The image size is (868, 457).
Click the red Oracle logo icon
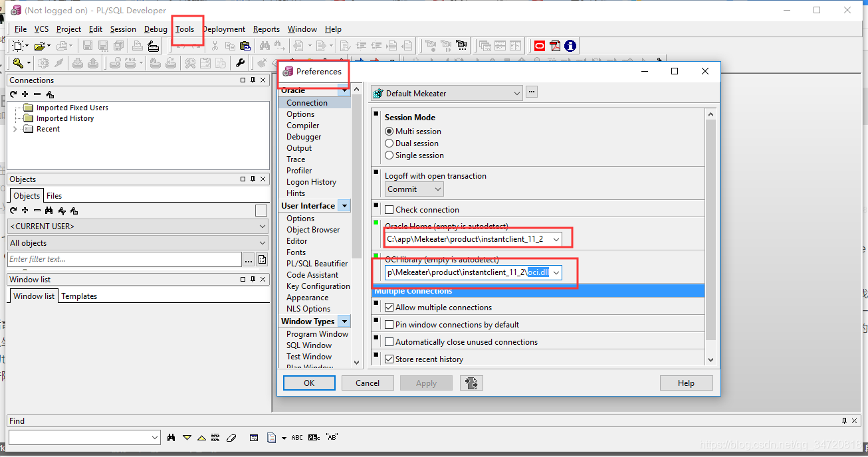click(539, 46)
